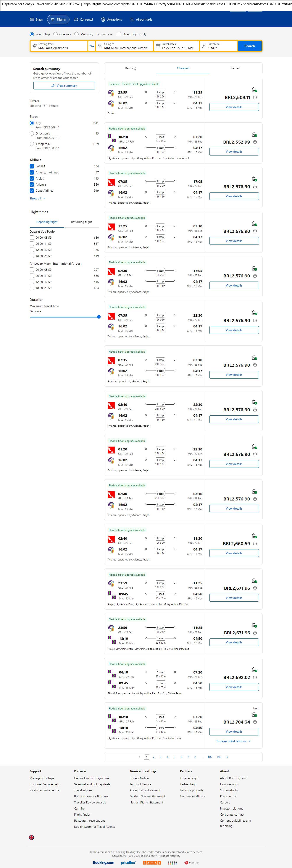Image resolution: width=292 pixels, height=868 pixels.
Task: Click the blue Search button
Action: [x=249, y=46]
